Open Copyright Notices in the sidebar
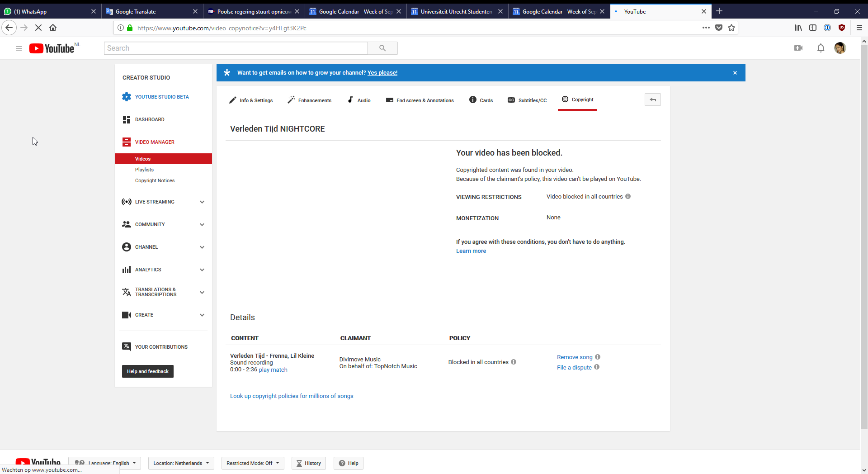 click(155, 180)
